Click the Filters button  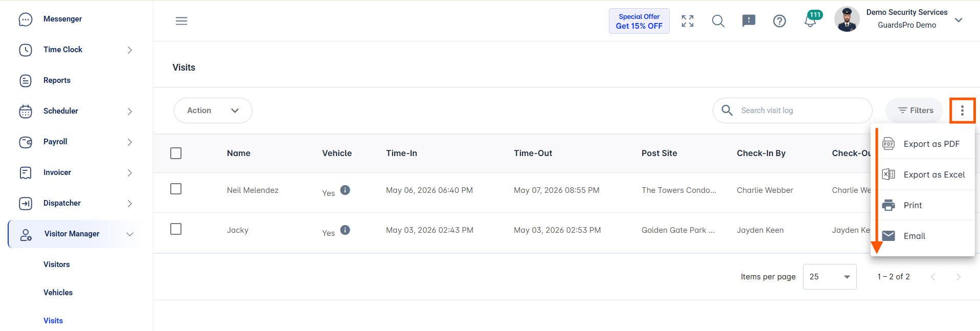tap(915, 111)
